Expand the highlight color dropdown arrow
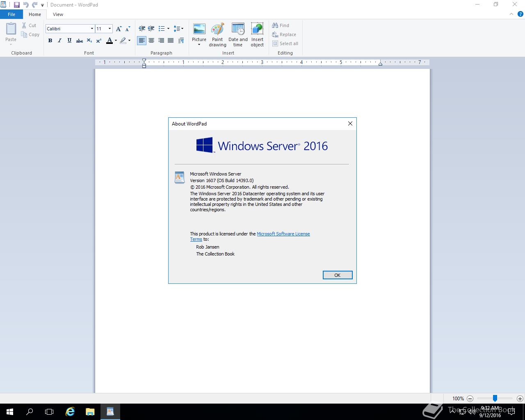The height and width of the screenshot is (420, 525). 129,41
